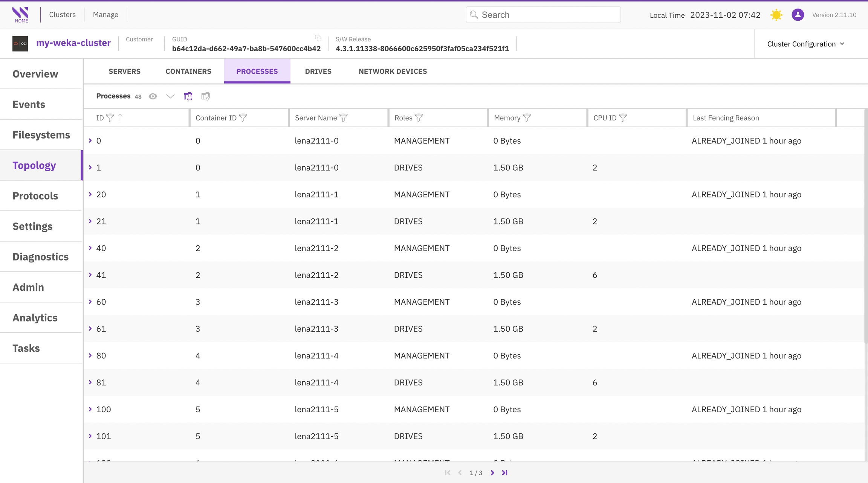868x483 pixels.
Task: Open the Clusters link in header
Action: pos(63,15)
